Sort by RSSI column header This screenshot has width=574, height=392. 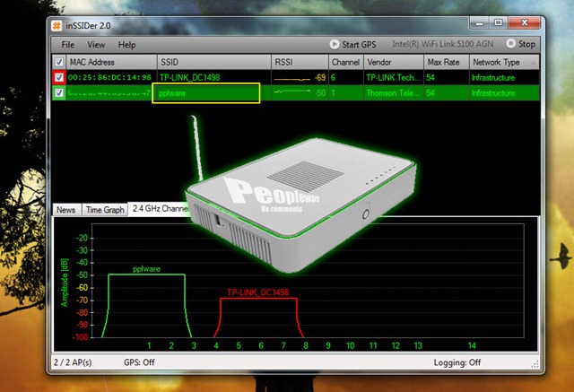coord(300,62)
